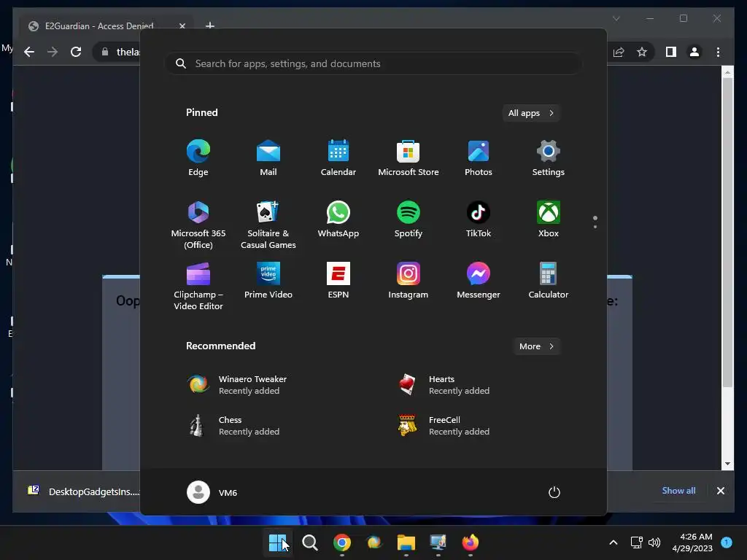This screenshot has height=560, width=747.
Task: Launch TikTok
Action: click(479, 219)
